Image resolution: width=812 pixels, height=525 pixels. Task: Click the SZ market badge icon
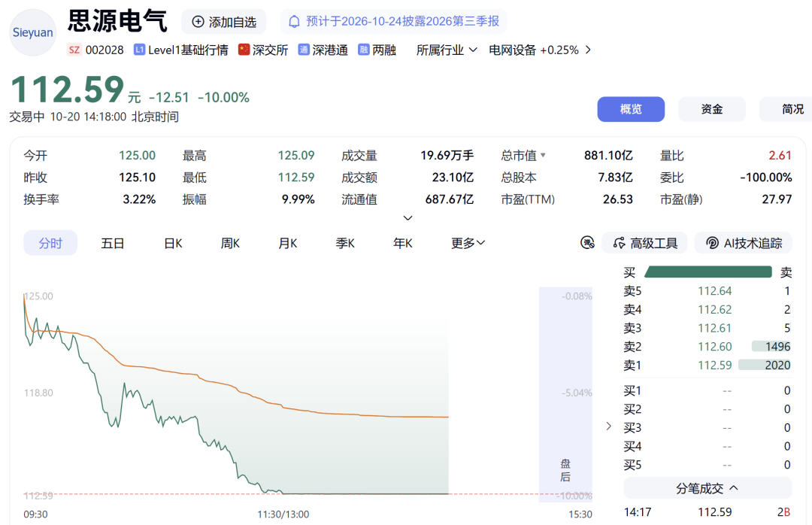coord(74,50)
